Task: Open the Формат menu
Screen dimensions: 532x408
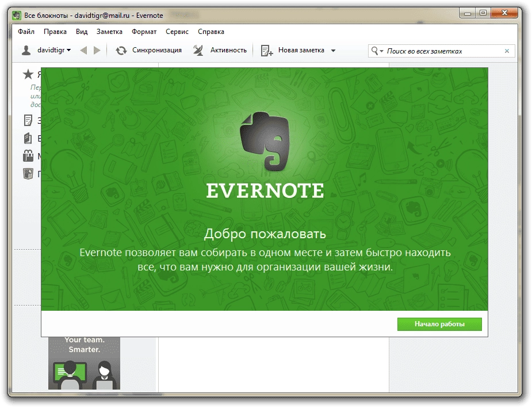Action: click(x=144, y=32)
